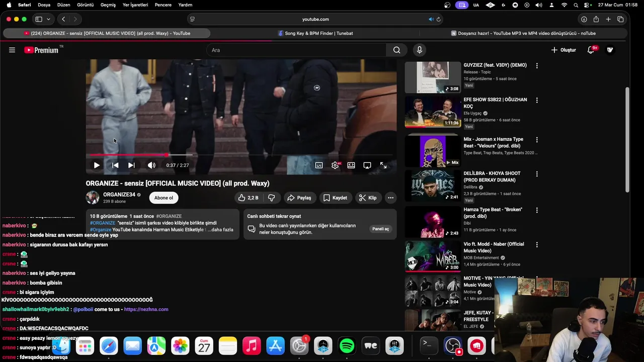Viewport: 644px width, 362px height.
Task: Like the ORGANIZE sensiz video
Action: [x=248, y=198]
